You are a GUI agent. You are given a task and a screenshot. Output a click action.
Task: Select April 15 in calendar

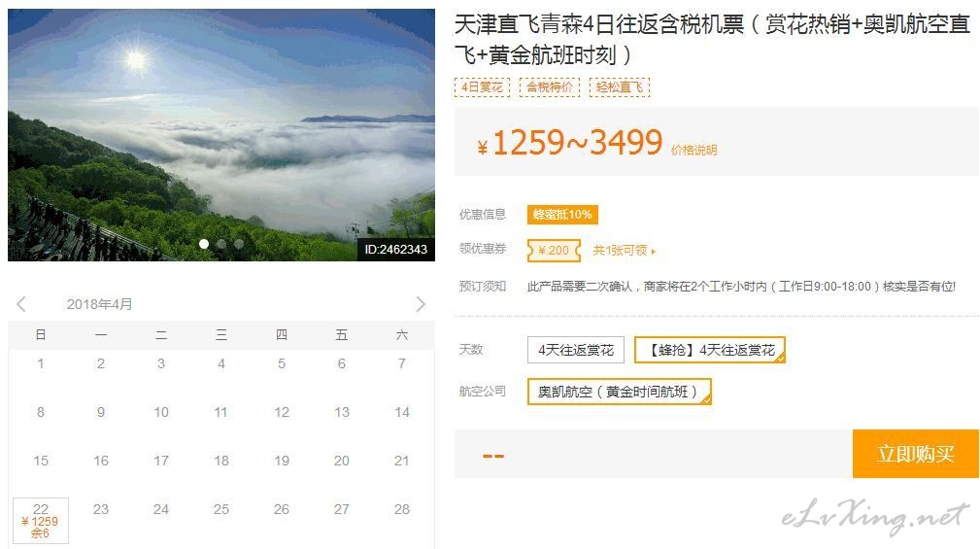point(41,461)
